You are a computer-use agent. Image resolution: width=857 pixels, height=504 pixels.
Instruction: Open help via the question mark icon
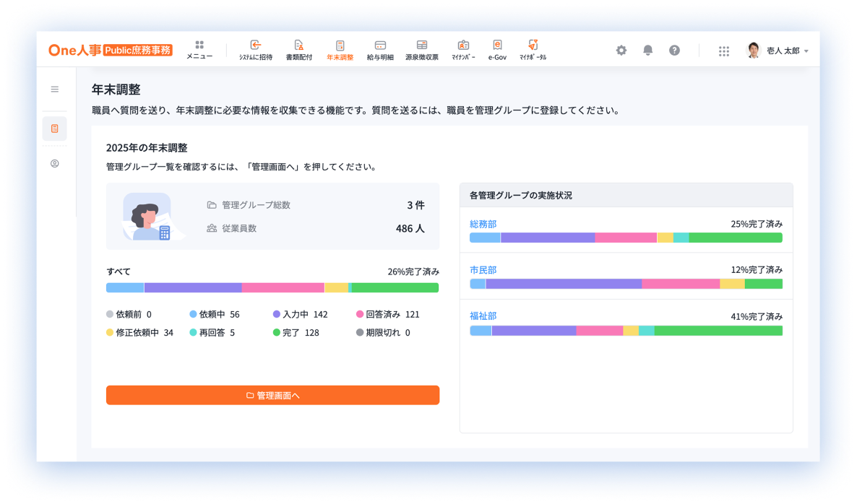pos(674,51)
